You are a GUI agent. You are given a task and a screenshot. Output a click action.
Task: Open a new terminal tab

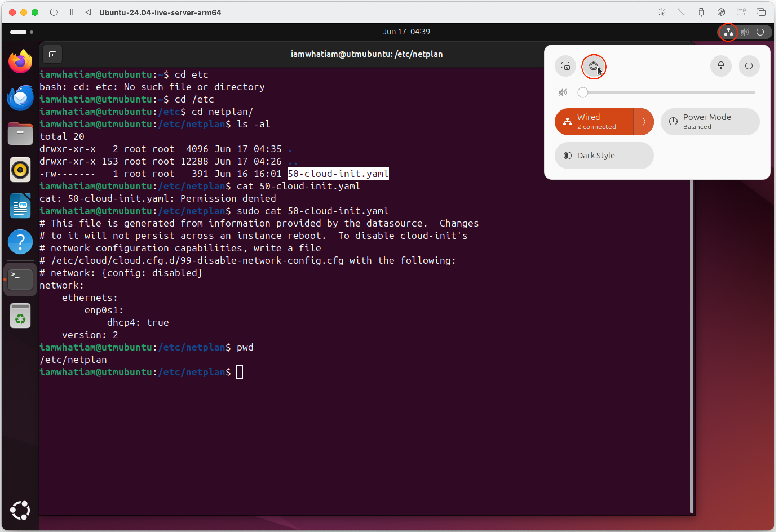pyautogui.click(x=52, y=54)
